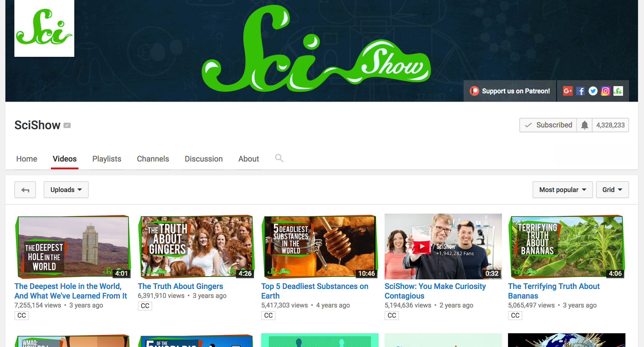Click the back arrow button beside Uploads
The image size is (644, 347).
(x=25, y=190)
